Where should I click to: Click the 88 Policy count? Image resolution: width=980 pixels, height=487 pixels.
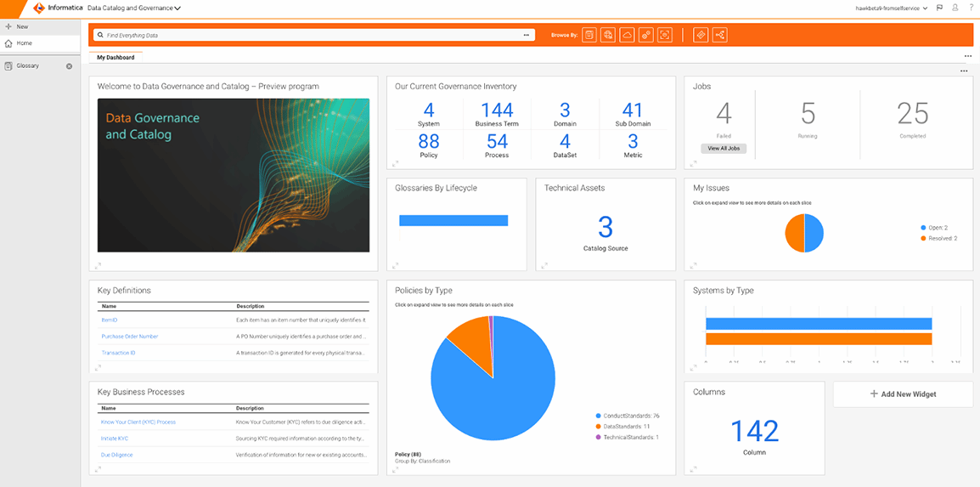429,141
